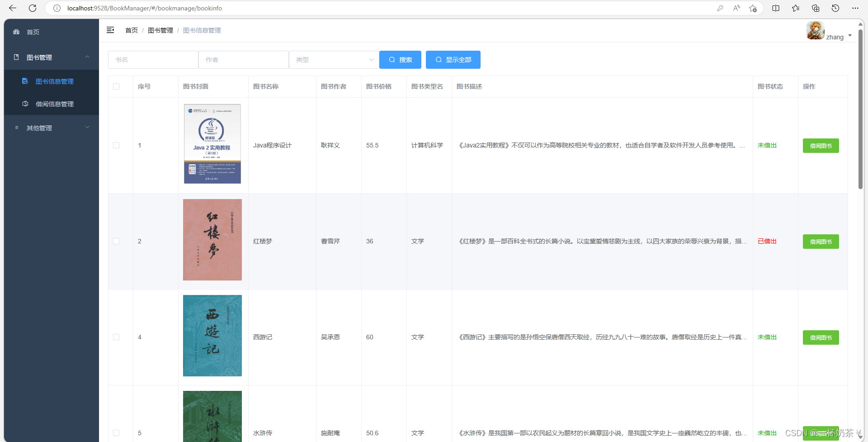
Task: Click the book icon beside 图书管理
Action: [16, 57]
